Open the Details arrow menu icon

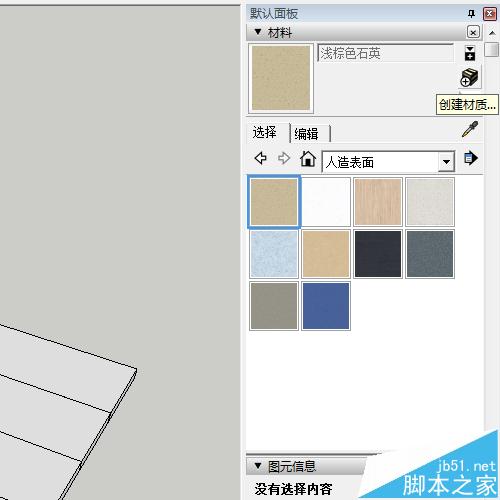471,158
